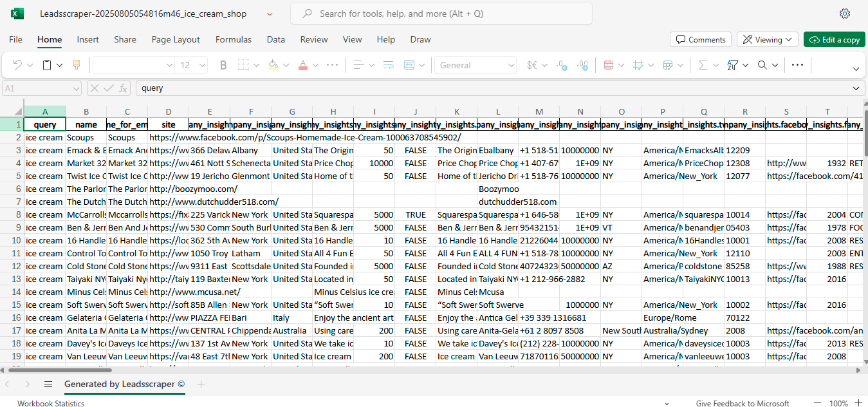Open the Viewing mode switcher
The height and width of the screenshot is (407, 868).
(x=767, y=40)
